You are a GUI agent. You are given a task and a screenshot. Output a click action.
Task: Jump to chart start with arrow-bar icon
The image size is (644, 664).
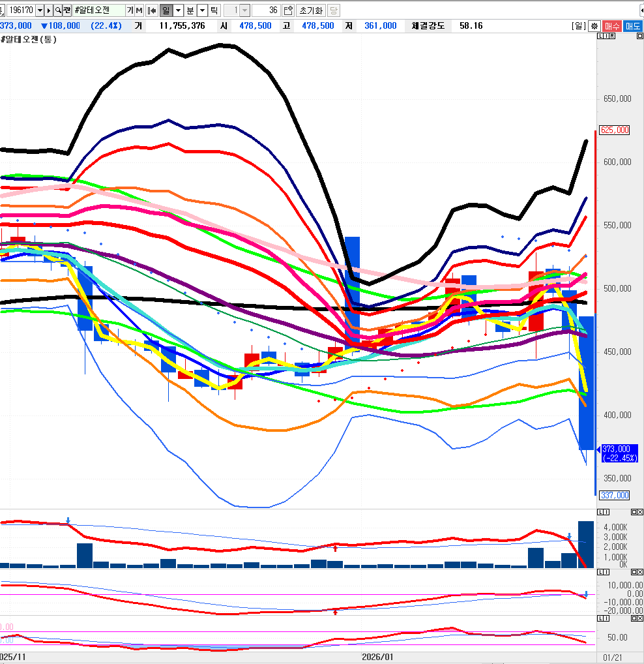click(x=151, y=10)
